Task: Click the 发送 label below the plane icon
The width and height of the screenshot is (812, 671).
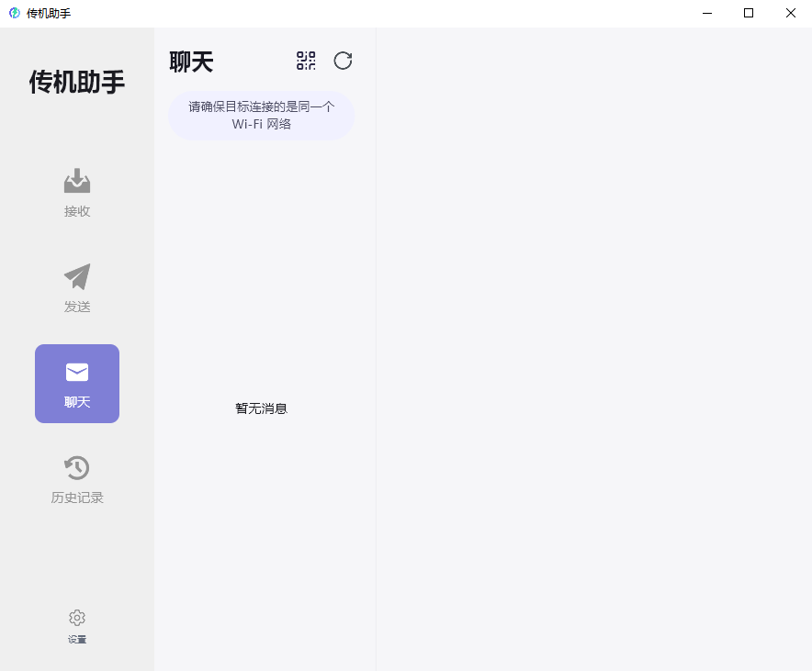Action: (77, 306)
